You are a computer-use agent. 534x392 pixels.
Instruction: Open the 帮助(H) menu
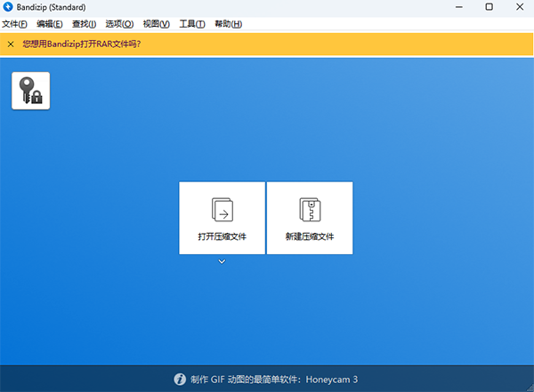pyautogui.click(x=229, y=24)
